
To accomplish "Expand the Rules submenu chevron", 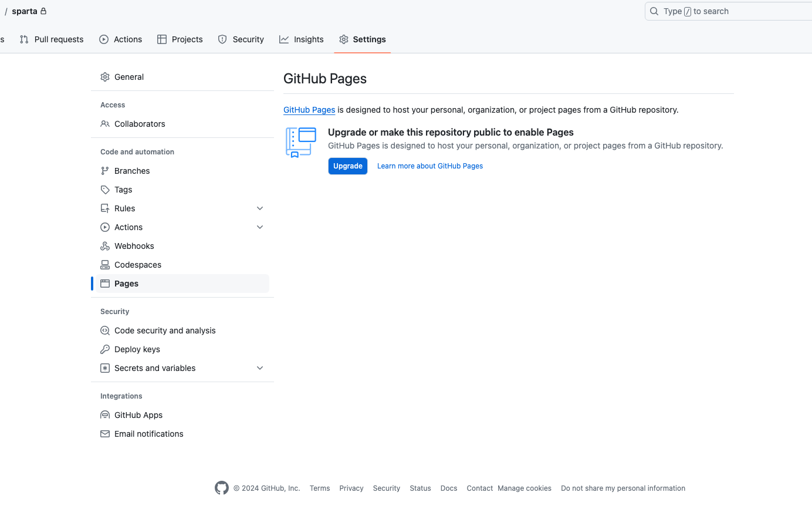I will [260, 208].
